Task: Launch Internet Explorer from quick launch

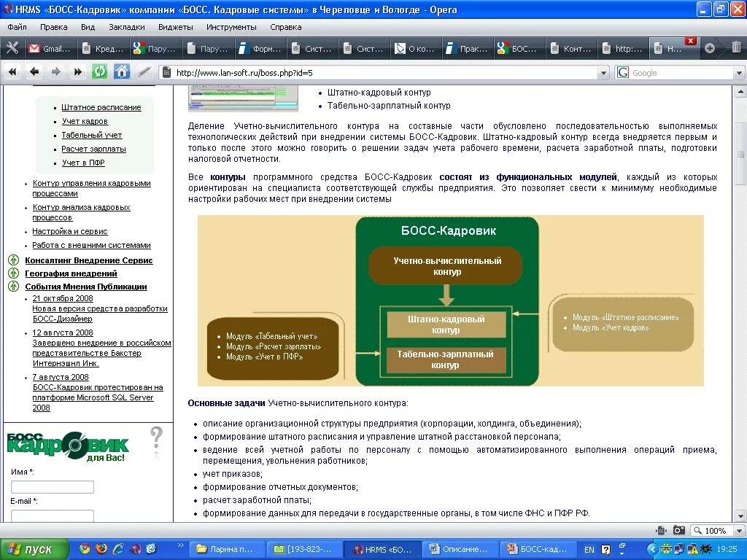Action: point(118,548)
